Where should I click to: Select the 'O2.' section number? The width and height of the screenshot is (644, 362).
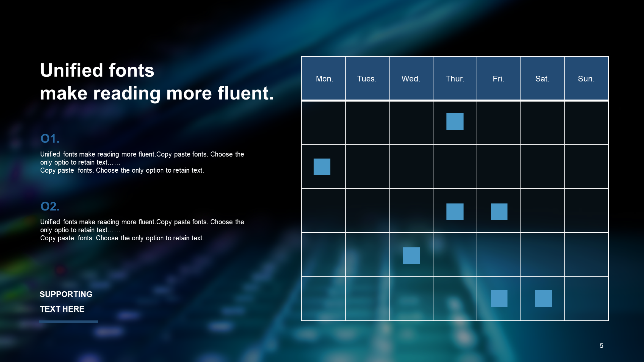tap(50, 206)
